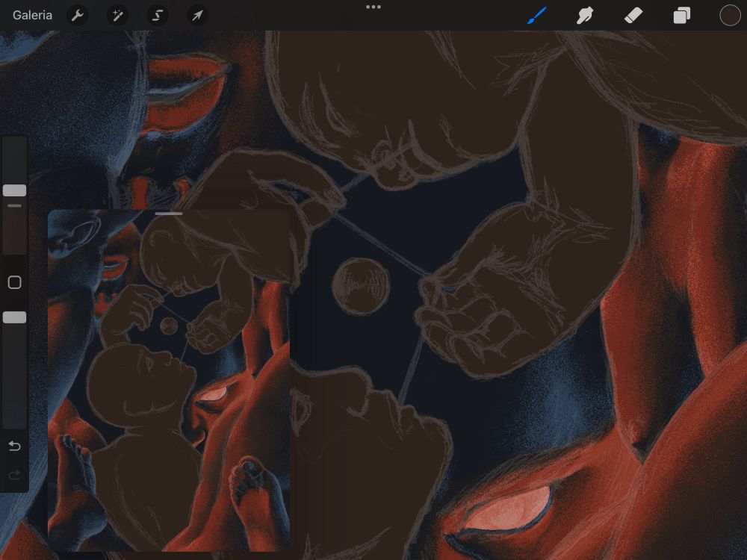The height and width of the screenshot is (560, 747).
Task: Click the brush size slider handle
Action: coord(14,190)
